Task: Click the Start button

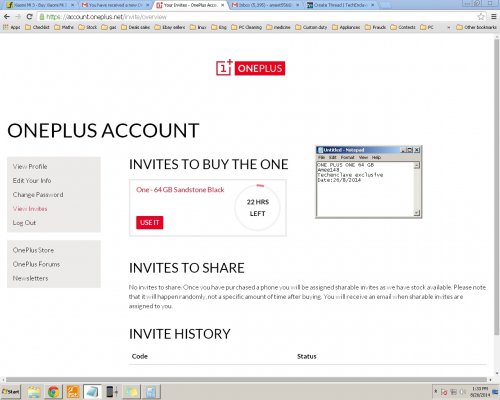Action: click(x=11, y=392)
